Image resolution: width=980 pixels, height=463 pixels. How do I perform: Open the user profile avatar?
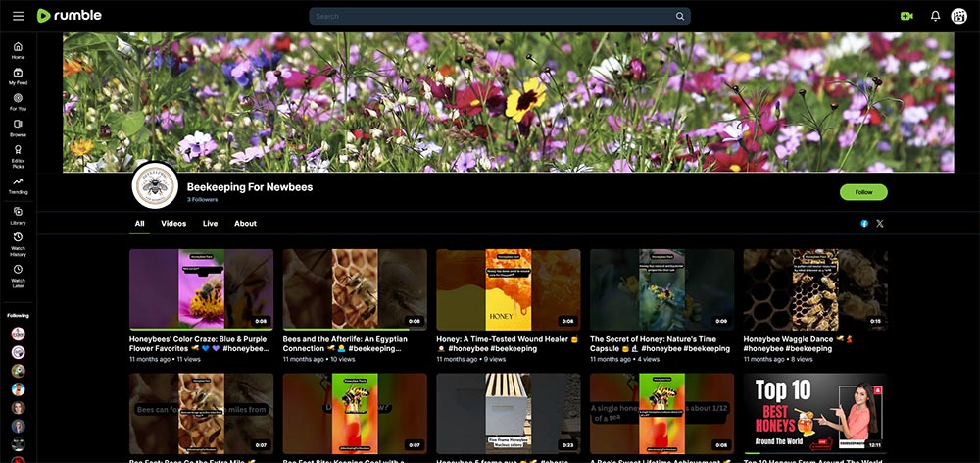[958, 17]
